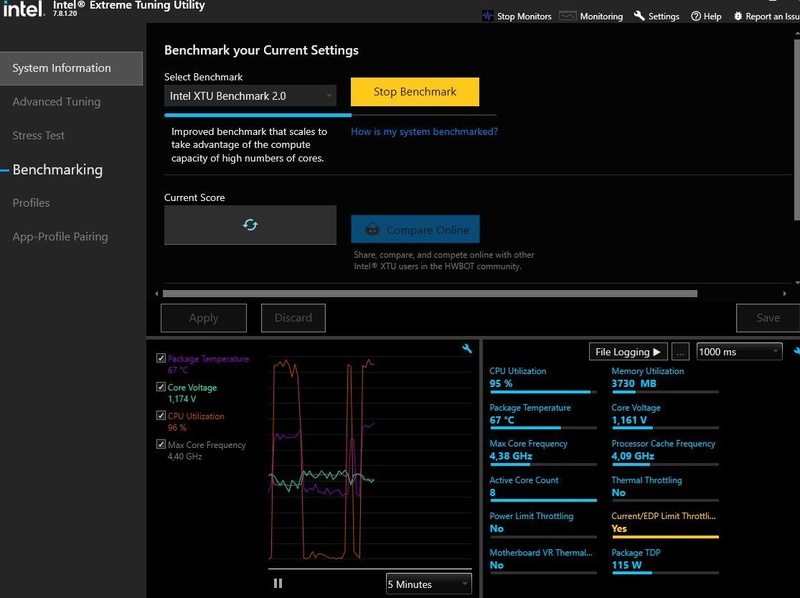The image size is (800, 598).
Task: Open Stress Test section
Action: click(x=38, y=135)
